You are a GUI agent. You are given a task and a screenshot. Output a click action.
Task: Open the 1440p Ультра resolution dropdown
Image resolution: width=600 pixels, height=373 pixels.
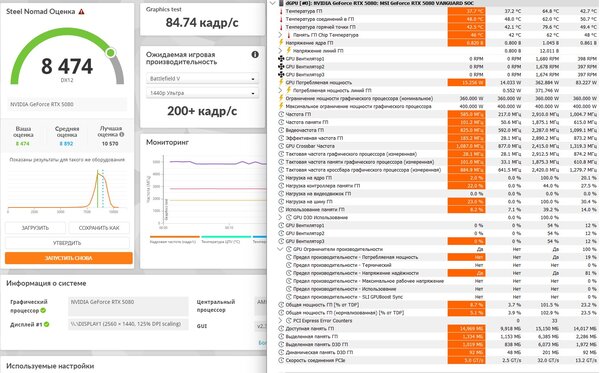coord(202,93)
